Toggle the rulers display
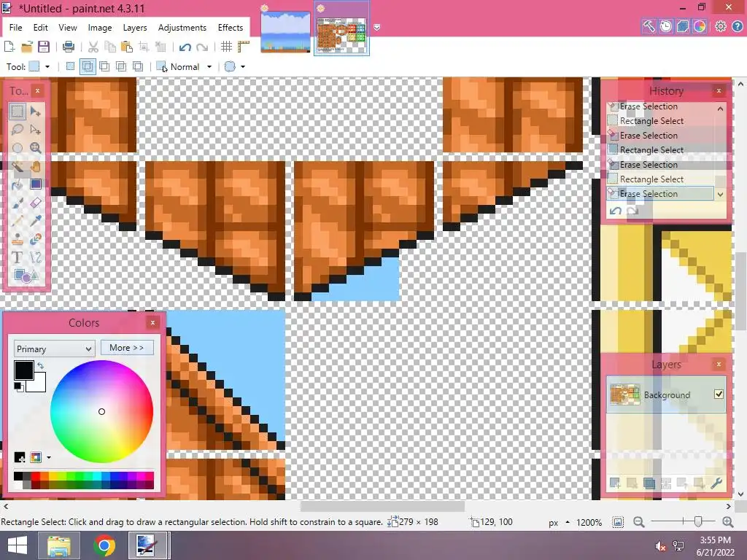Image resolution: width=747 pixels, height=560 pixels. [244, 47]
